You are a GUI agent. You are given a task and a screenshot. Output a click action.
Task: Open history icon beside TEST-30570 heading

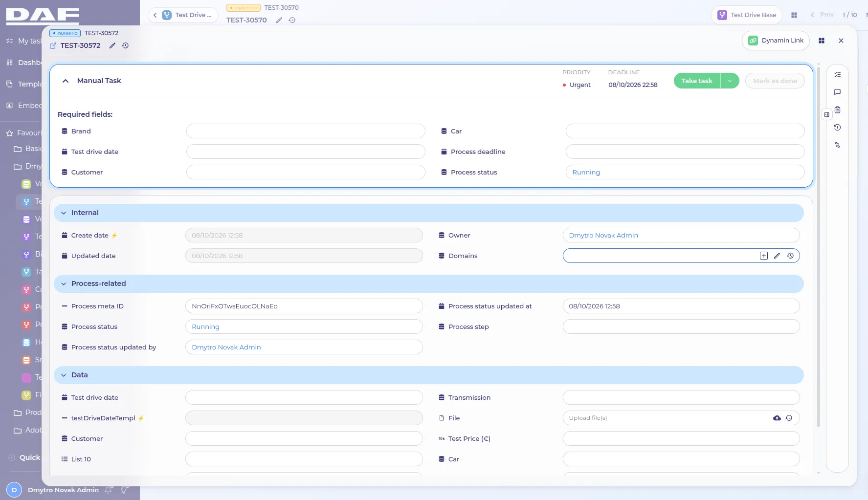pyautogui.click(x=292, y=20)
